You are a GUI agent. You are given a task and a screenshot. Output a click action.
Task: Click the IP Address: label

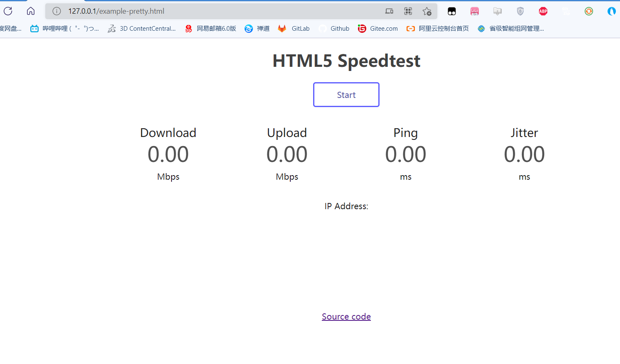346,206
